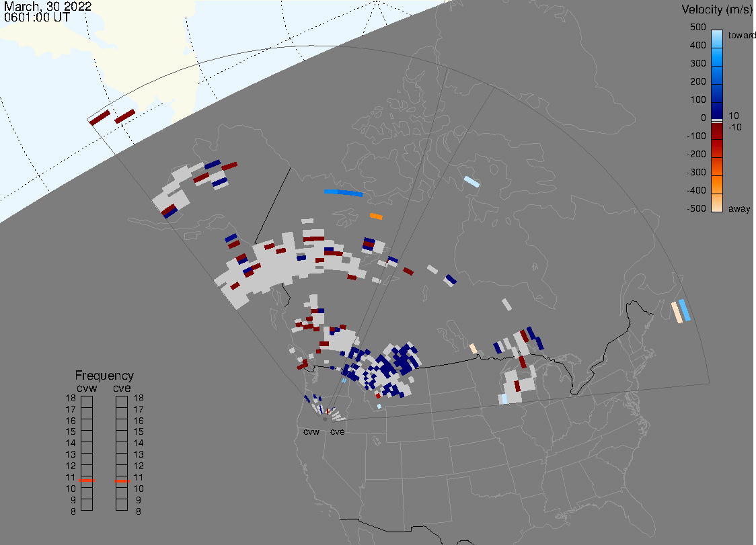
Task: Click the 'away' label on the color bar
Action: (739, 209)
